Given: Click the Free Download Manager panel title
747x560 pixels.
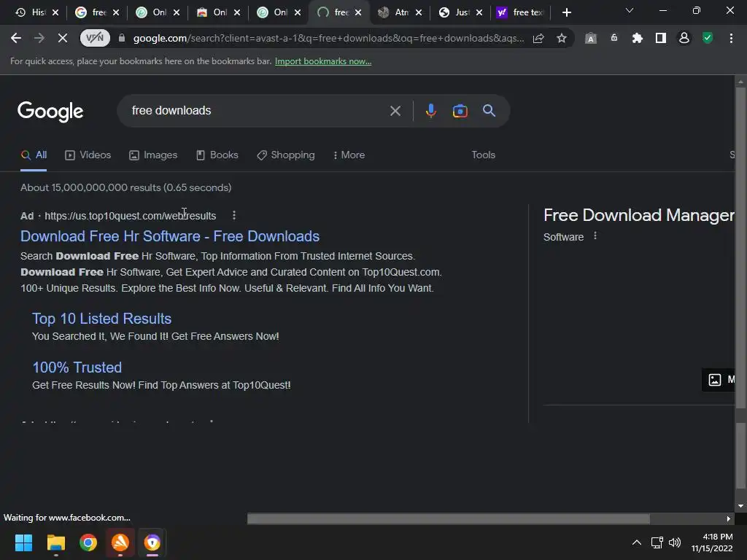Looking at the screenshot, I should [638, 215].
